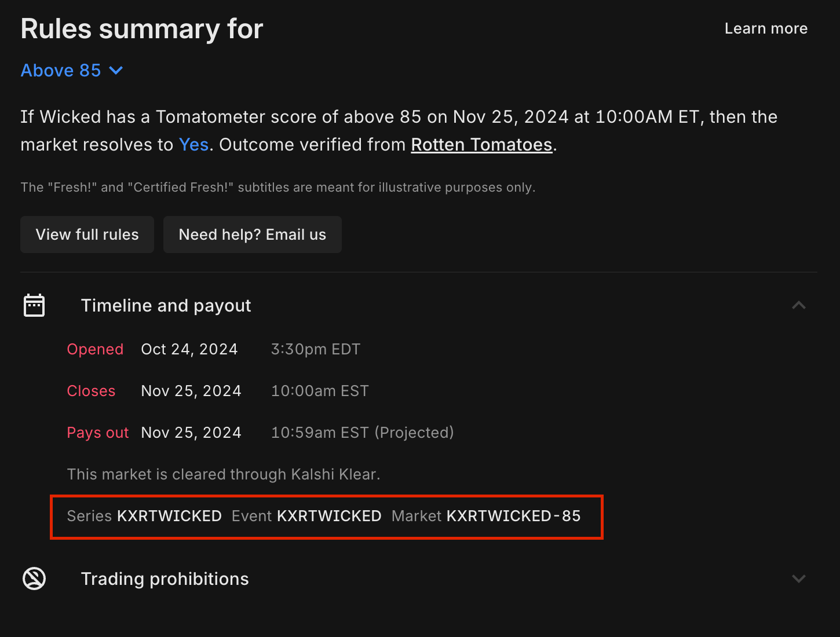Image resolution: width=840 pixels, height=637 pixels.
Task: Click the 10:00am EST closing time
Action: (320, 391)
